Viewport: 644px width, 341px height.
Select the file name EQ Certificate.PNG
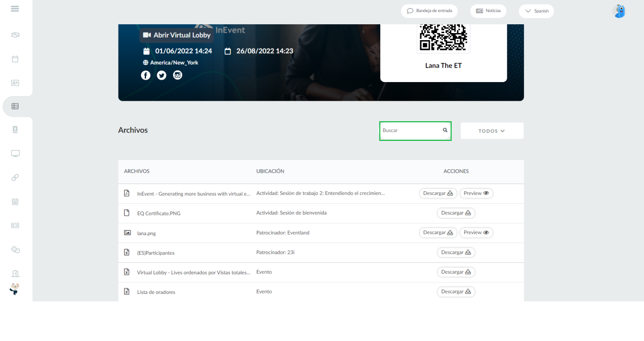point(159,214)
